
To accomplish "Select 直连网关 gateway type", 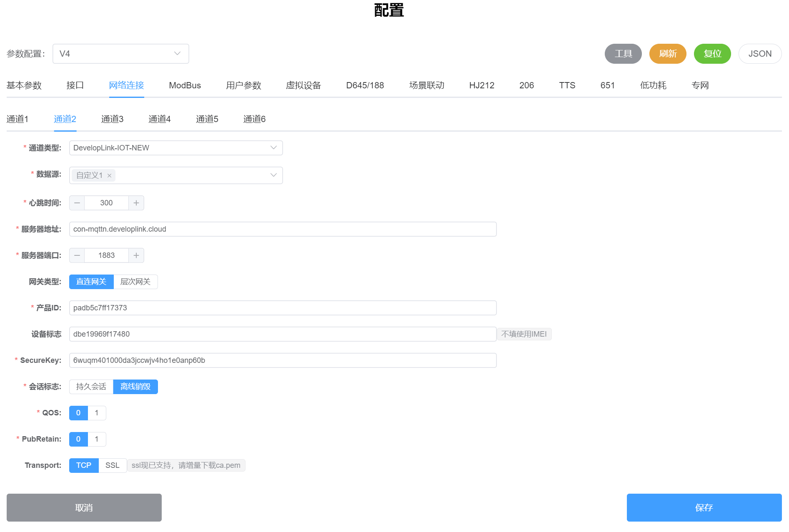I will (91, 282).
